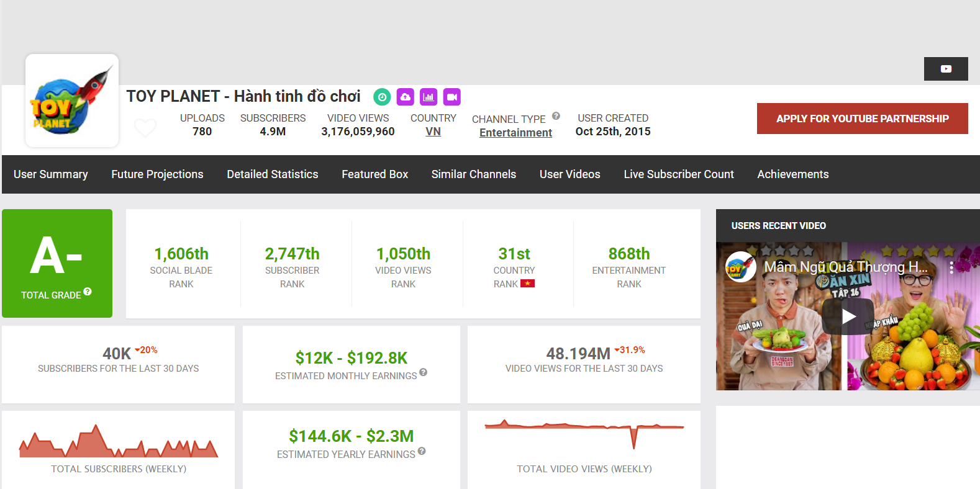Go to the Similar Channels tab
The height and width of the screenshot is (489, 980).
(x=473, y=174)
